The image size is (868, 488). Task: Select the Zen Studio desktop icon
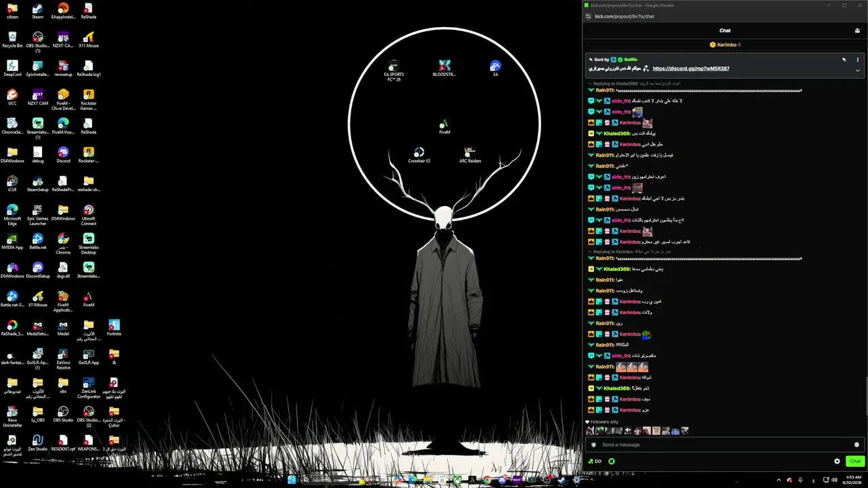pyautogui.click(x=38, y=443)
